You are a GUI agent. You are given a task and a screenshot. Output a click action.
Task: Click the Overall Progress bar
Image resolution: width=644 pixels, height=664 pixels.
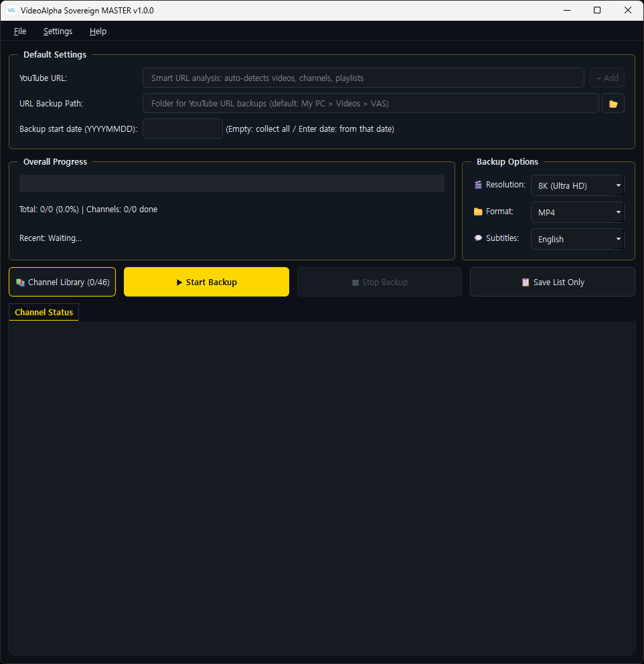[232, 183]
